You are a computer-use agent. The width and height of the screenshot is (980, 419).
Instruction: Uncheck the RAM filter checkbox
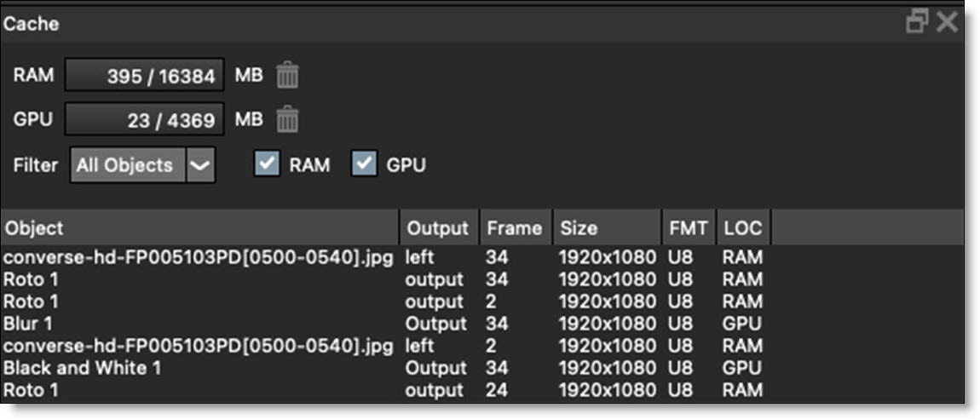[x=267, y=165]
